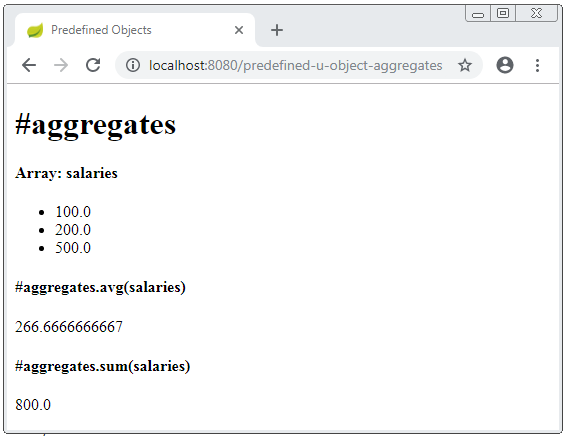Open site information icon in address bar
Viewport: 564px width, 436px height.
tap(133, 65)
